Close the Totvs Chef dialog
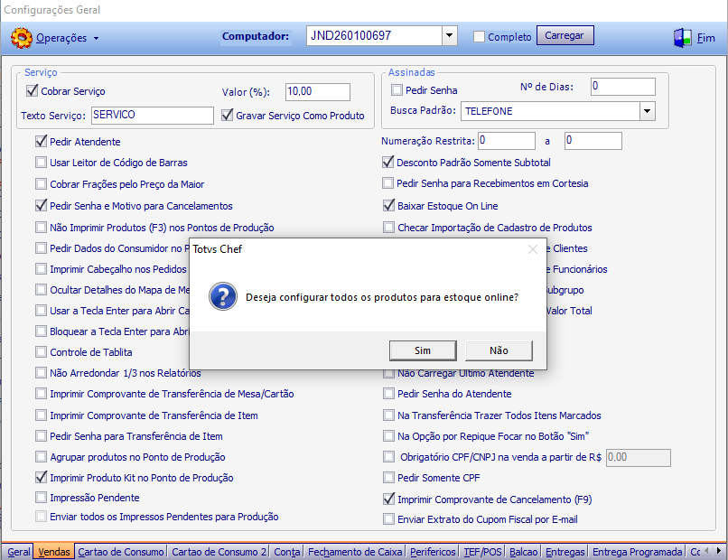 [533, 250]
